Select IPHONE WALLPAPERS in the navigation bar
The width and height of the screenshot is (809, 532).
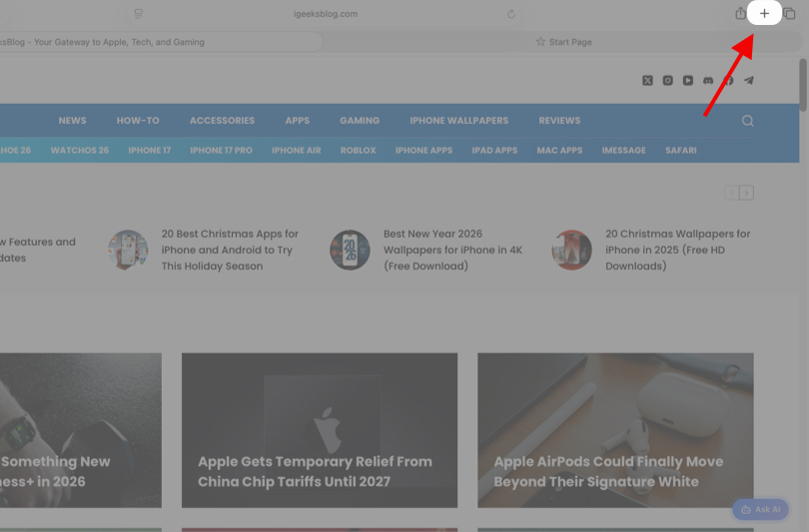458,121
